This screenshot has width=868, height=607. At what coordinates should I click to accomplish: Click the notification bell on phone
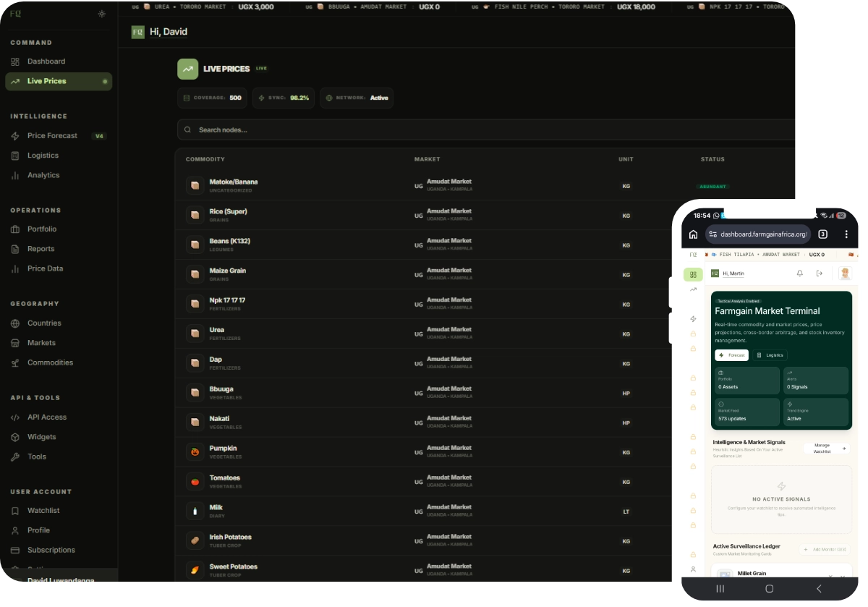pos(800,273)
